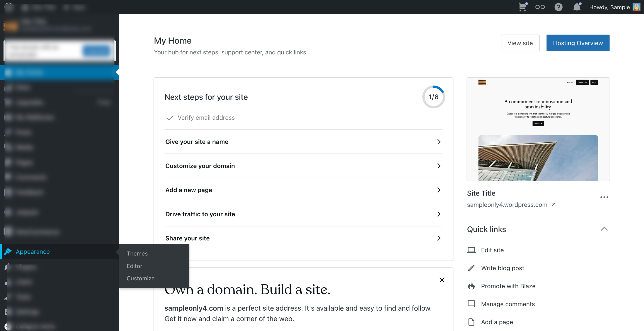644x331 pixels.
Task: Open the shopping cart icon
Action: tap(522, 7)
